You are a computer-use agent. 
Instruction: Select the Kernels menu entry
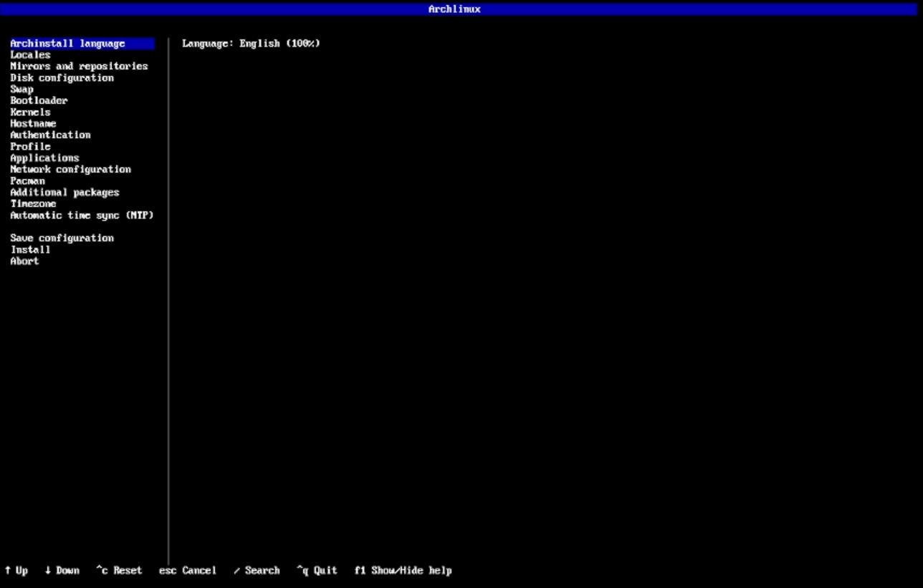pos(30,112)
